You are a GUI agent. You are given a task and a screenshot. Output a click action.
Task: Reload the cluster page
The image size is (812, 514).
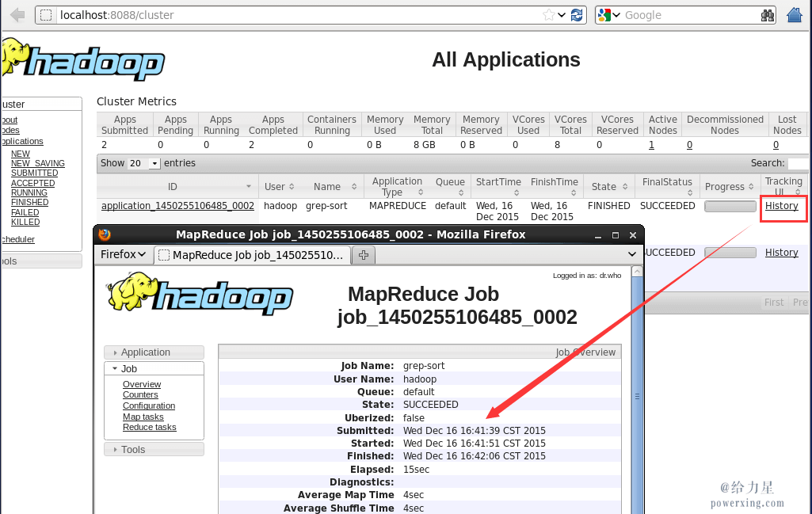click(x=577, y=15)
